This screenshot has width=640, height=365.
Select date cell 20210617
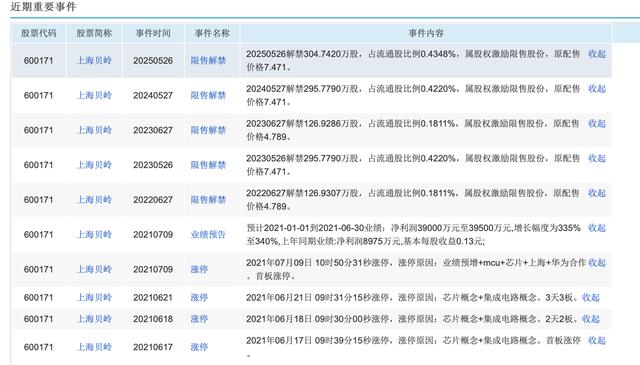tap(153, 347)
